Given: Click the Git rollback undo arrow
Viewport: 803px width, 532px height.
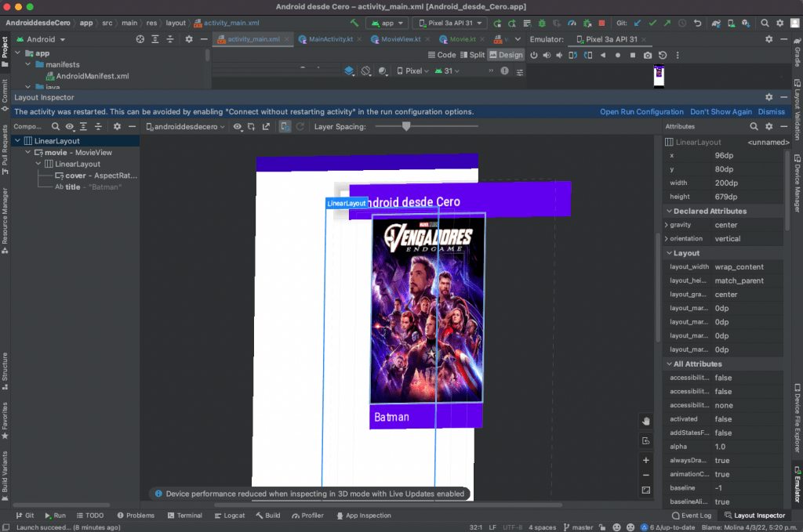Looking at the screenshot, I should [697, 23].
